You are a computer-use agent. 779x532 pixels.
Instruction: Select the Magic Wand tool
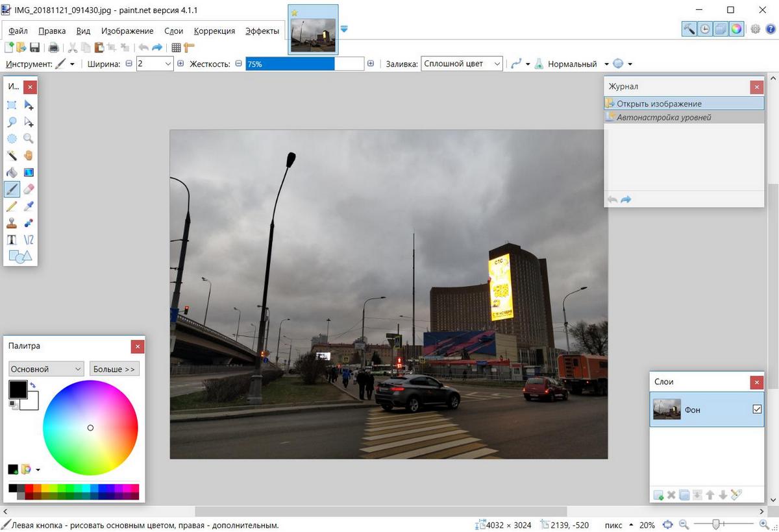point(10,155)
